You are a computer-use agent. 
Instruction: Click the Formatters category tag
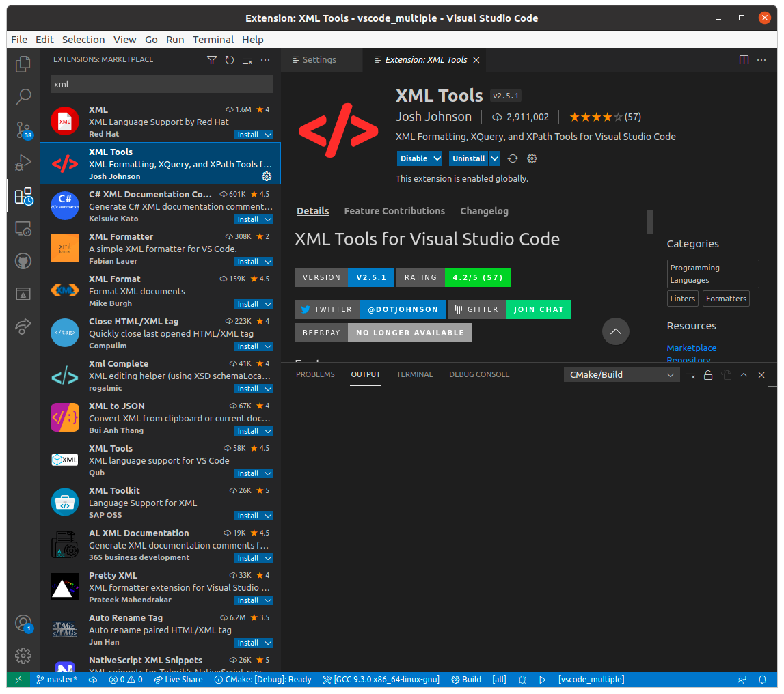click(726, 299)
